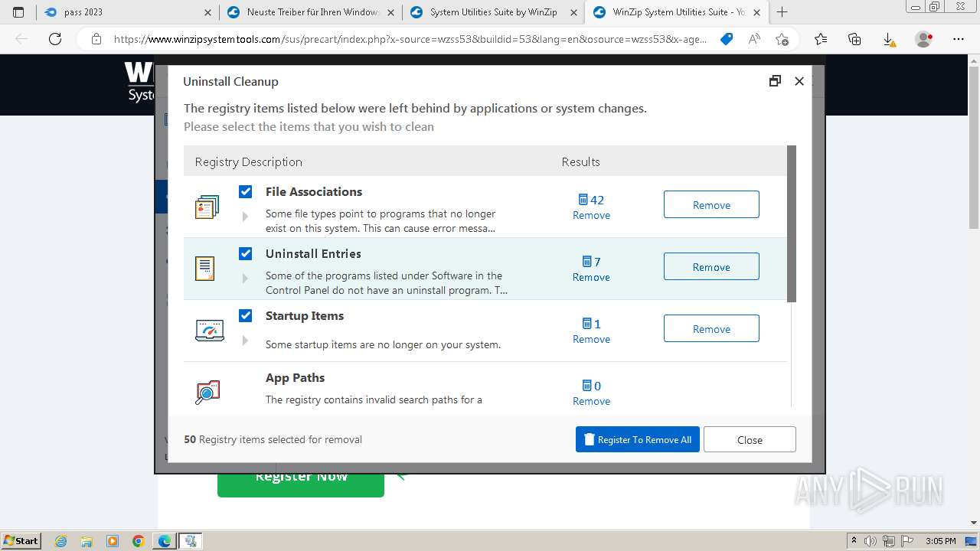
Task: Open the Downloads panel
Action: point(888,39)
